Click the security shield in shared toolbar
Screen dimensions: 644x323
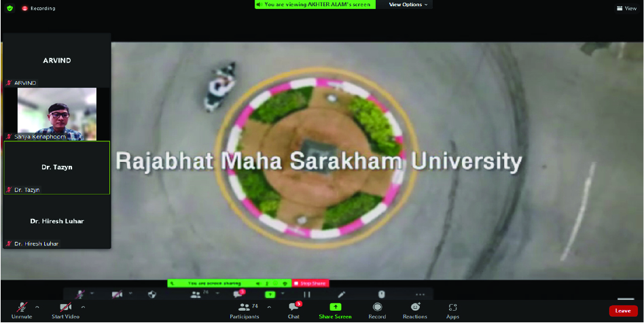pyautogui.click(x=152, y=294)
